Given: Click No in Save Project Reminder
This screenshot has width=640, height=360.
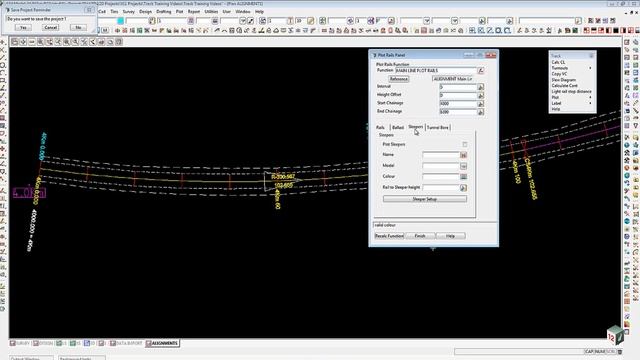Looking at the screenshot, I should tap(78, 27).
